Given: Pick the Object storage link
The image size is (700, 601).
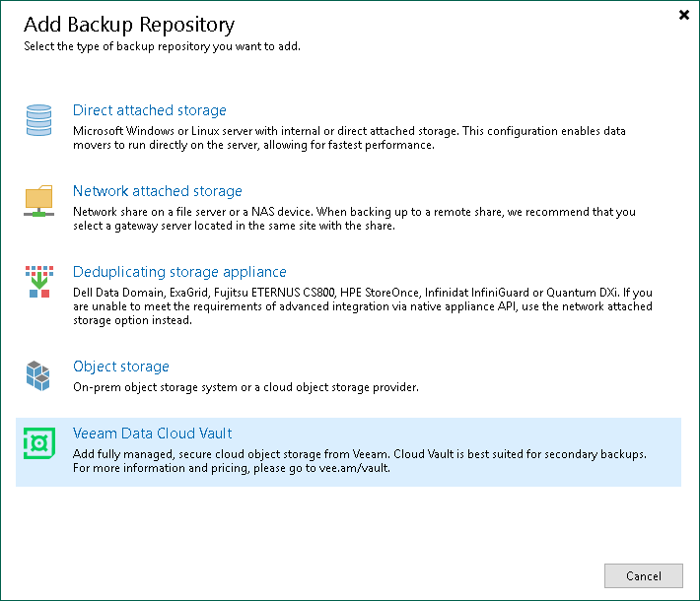Looking at the screenshot, I should pyautogui.click(x=121, y=367).
